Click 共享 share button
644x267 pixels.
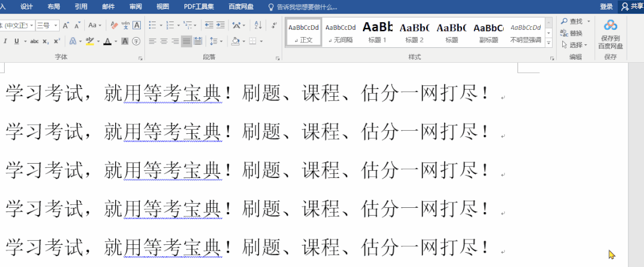click(631, 7)
